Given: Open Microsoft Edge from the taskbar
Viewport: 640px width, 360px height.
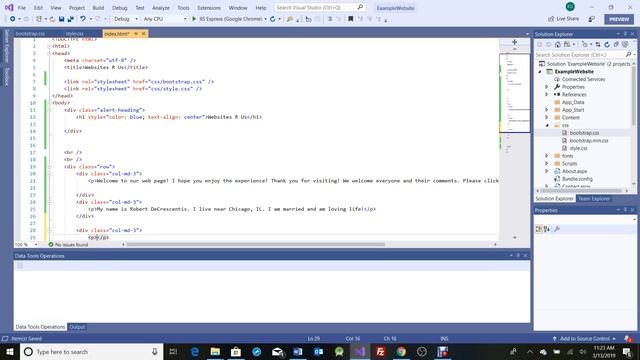Looking at the screenshot, I should 195,351.
